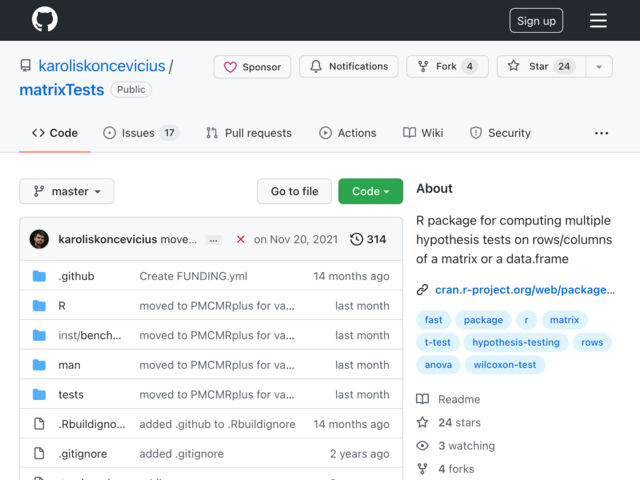640x480 pixels.
Task: Switch to the Actions tab
Action: [347, 133]
